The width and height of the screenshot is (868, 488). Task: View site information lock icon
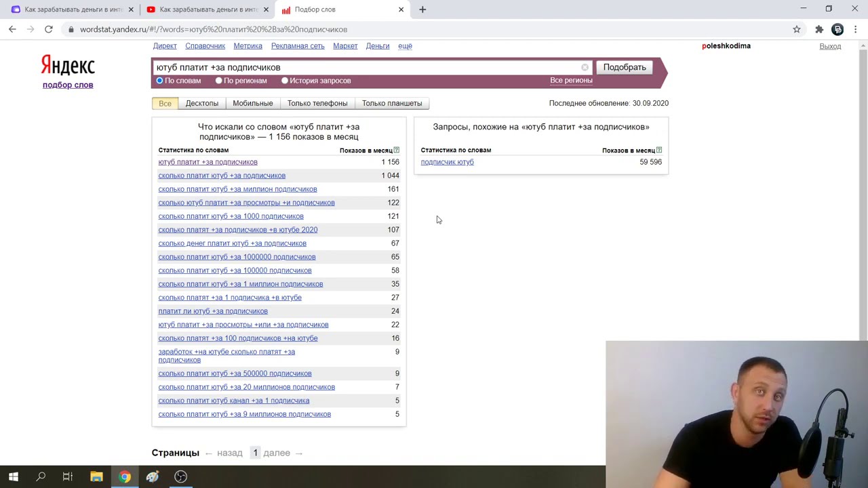tap(71, 29)
